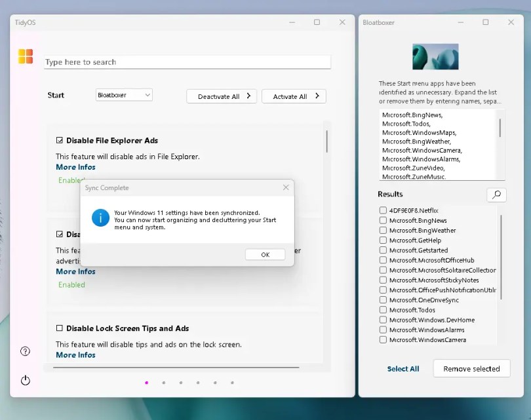Close the Sync Complete dialog with X
Viewport: 531px width, 420px height.
click(x=286, y=187)
